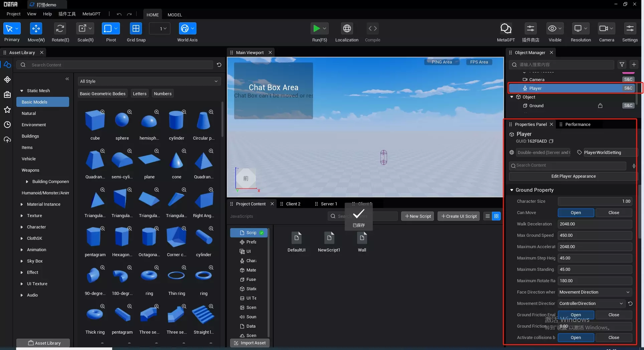Switch Project Content to grid view
Screen dimensions: 644x350
(496, 216)
